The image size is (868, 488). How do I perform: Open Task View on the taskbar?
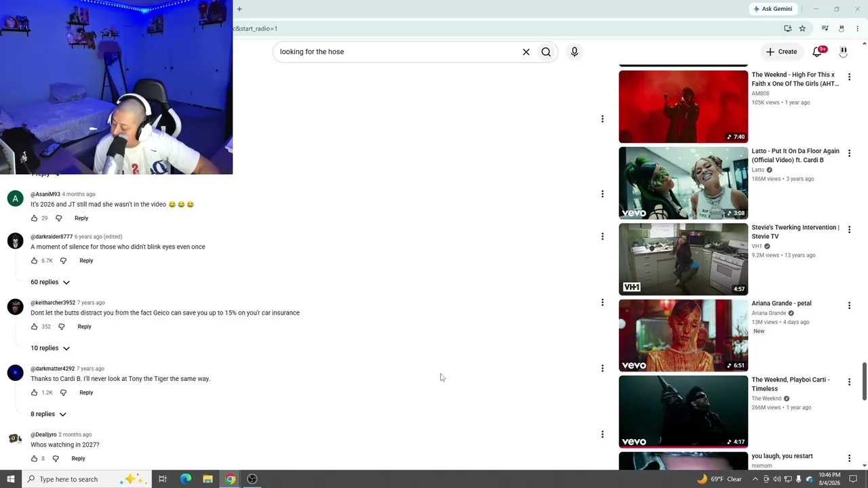point(163,479)
